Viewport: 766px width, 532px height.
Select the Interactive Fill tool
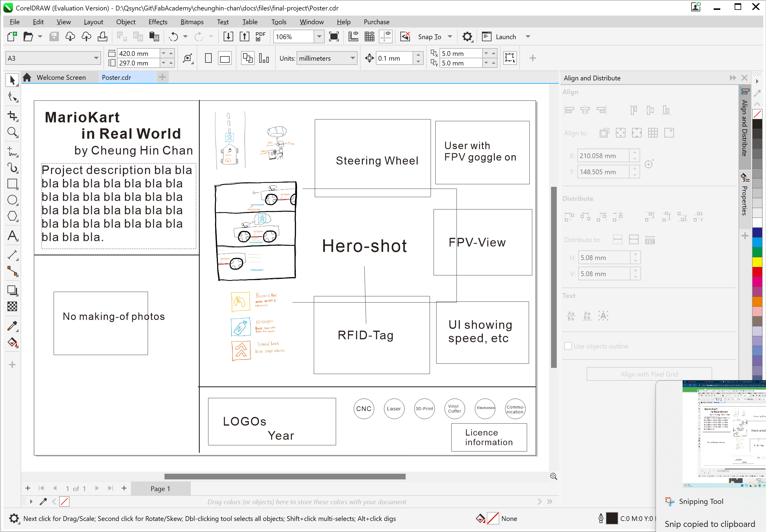pyautogui.click(x=12, y=342)
